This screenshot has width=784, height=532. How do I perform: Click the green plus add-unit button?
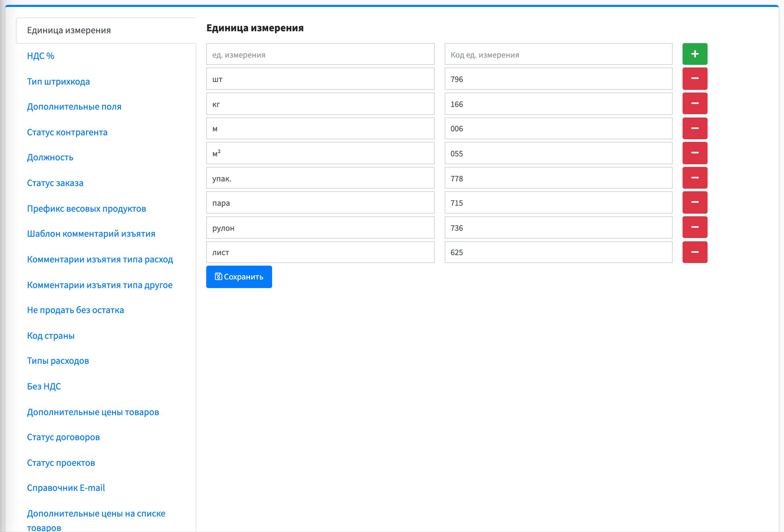tap(695, 54)
